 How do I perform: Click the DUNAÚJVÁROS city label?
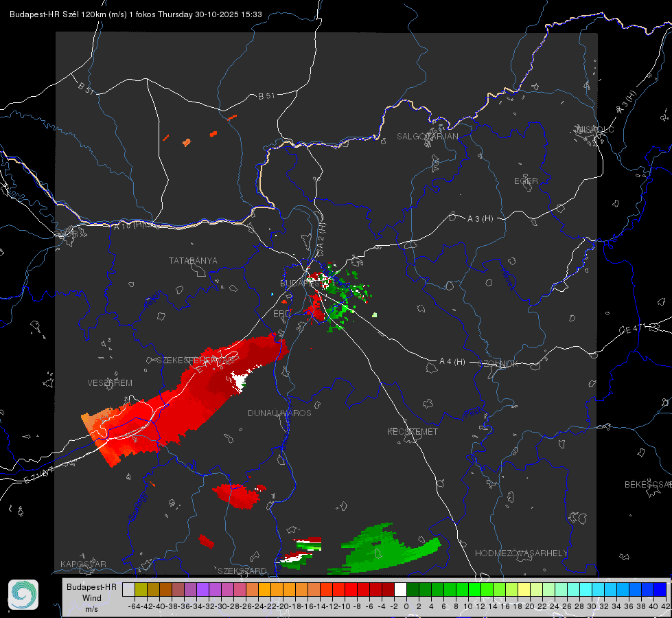point(279,413)
